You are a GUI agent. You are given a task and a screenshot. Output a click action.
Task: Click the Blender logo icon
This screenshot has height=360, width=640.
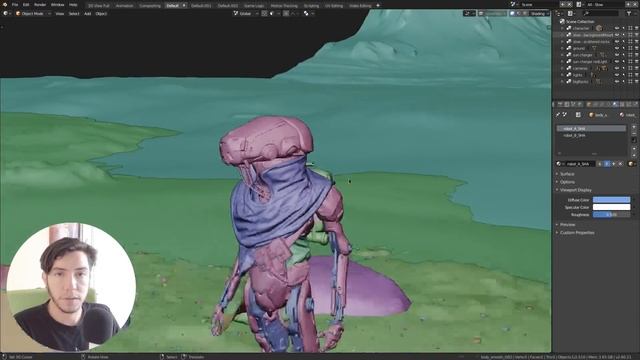(x=4, y=4)
